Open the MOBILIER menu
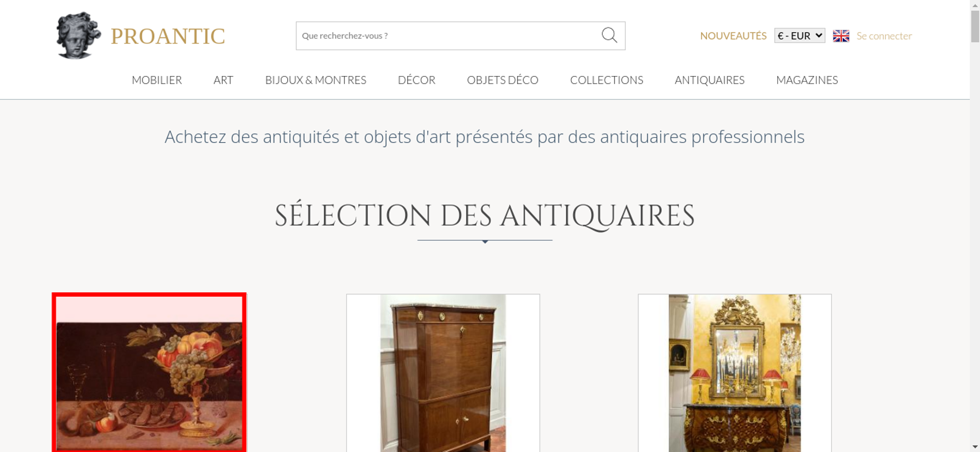The image size is (980, 452). tap(157, 80)
